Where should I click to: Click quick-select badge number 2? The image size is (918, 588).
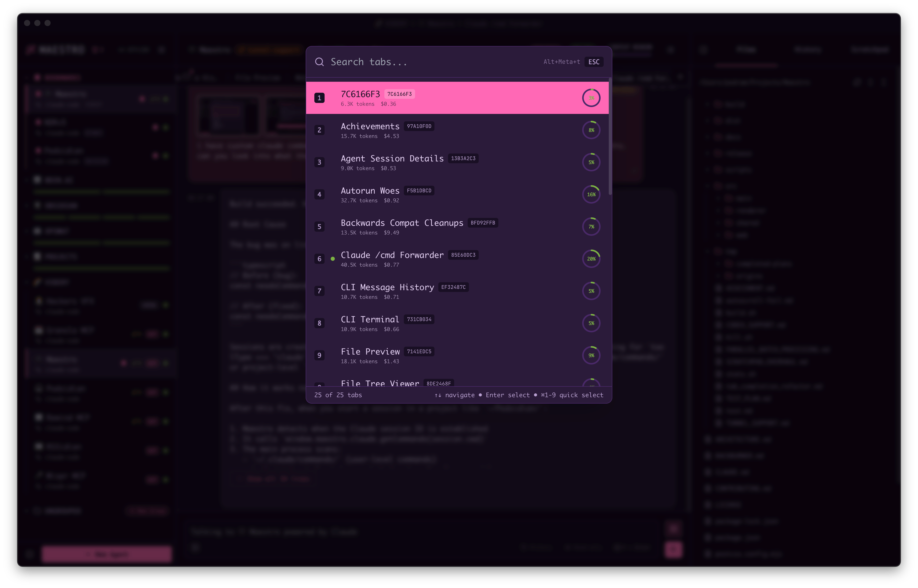click(x=319, y=130)
